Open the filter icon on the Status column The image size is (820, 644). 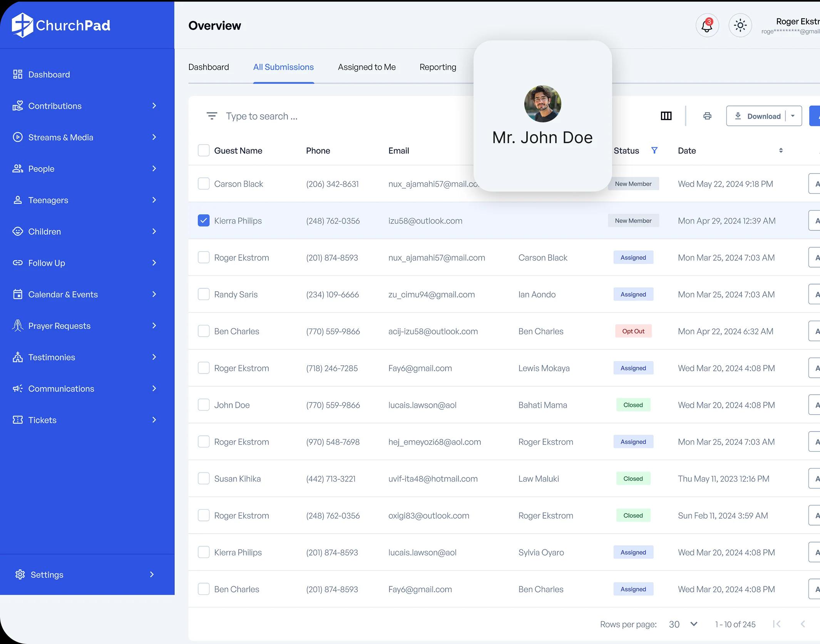(654, 150)
